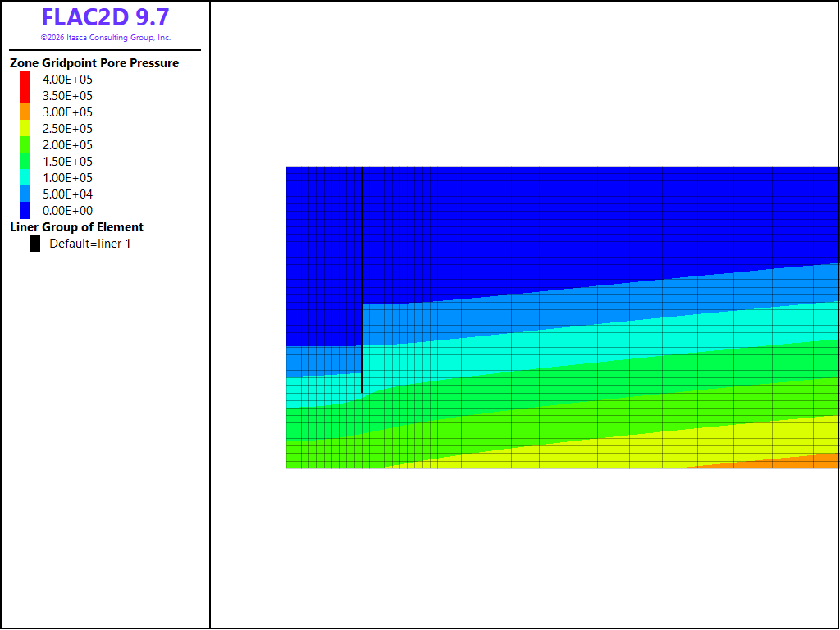This screenshot has height=630, width=840.
Task: Click the yellow 2.50E+05 legend swatch
Action: point(25,128)
